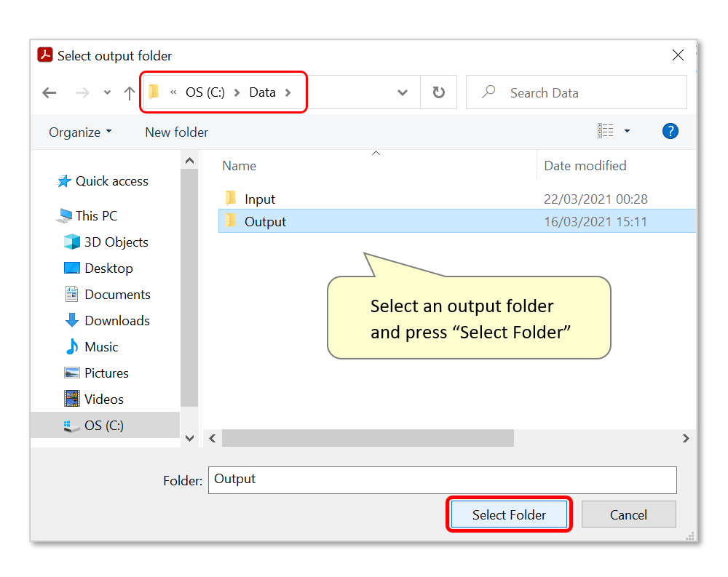Cancel the folder selection dialog
Image resolution: width=728 pixels, height=577 pixels.
[x=629, y=514]
